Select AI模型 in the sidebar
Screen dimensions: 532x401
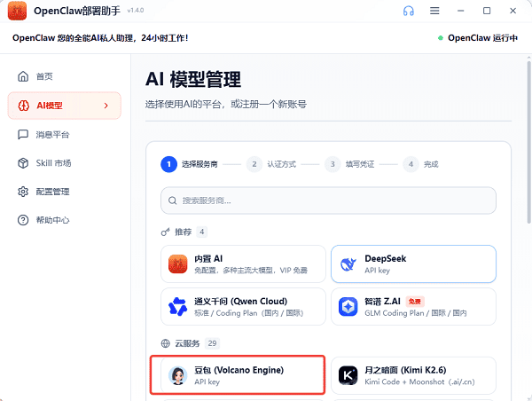[x=65, y=106]
